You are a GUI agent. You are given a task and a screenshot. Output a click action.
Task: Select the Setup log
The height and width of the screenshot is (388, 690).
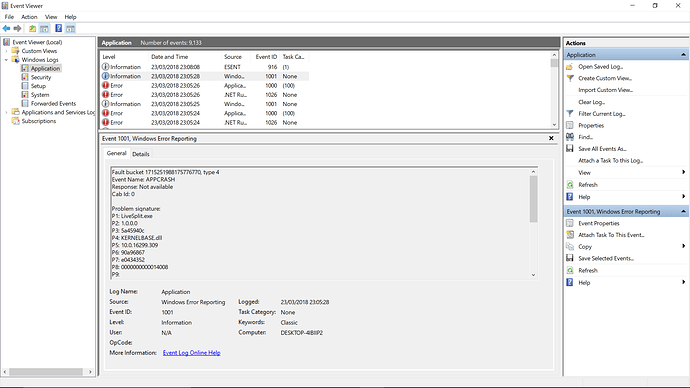pos(38,86)
